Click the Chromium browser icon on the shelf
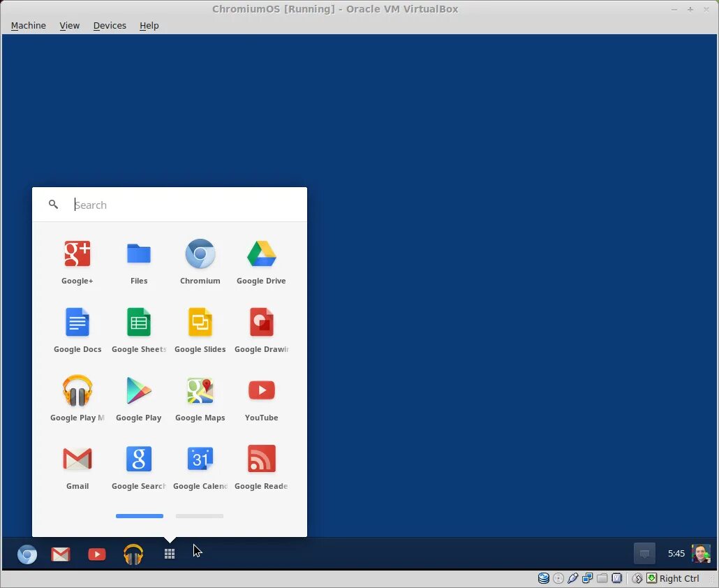This screenshot has height=588, width=719. pyautogui.click(x=27, y=554)
